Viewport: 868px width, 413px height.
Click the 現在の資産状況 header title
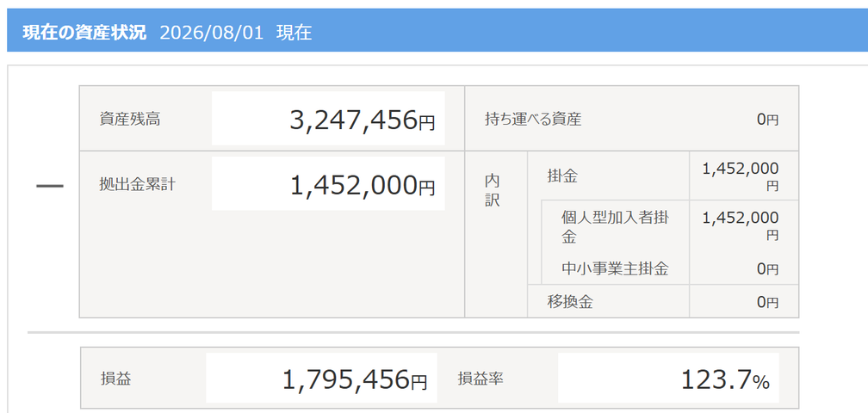click(84, 33)
